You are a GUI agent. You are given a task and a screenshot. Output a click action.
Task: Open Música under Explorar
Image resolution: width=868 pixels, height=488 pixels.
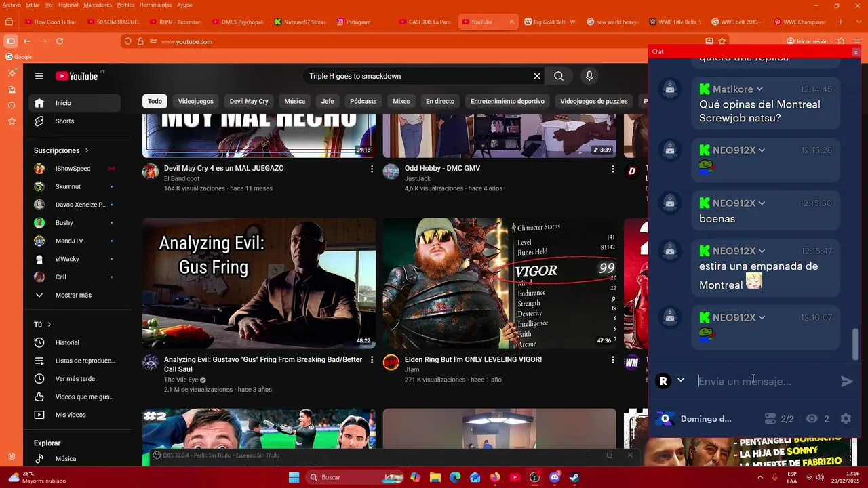coord(75,459)
